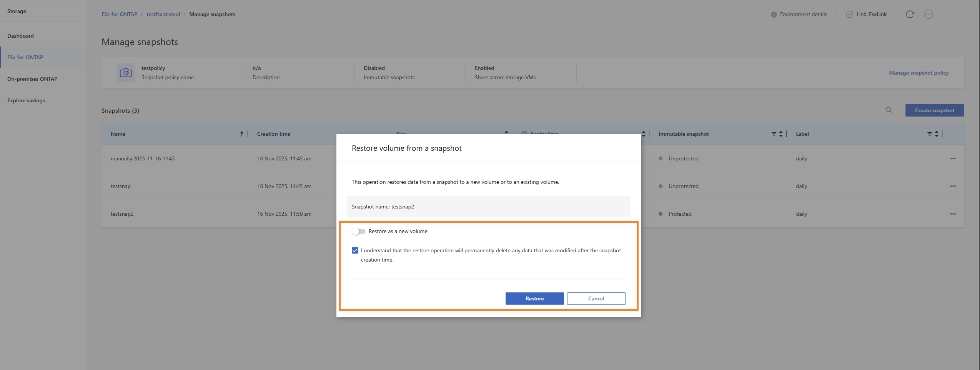The image size is (980, 370).
Task: Open Dashboard in the sidebar
Action: (x=21, y=36)
